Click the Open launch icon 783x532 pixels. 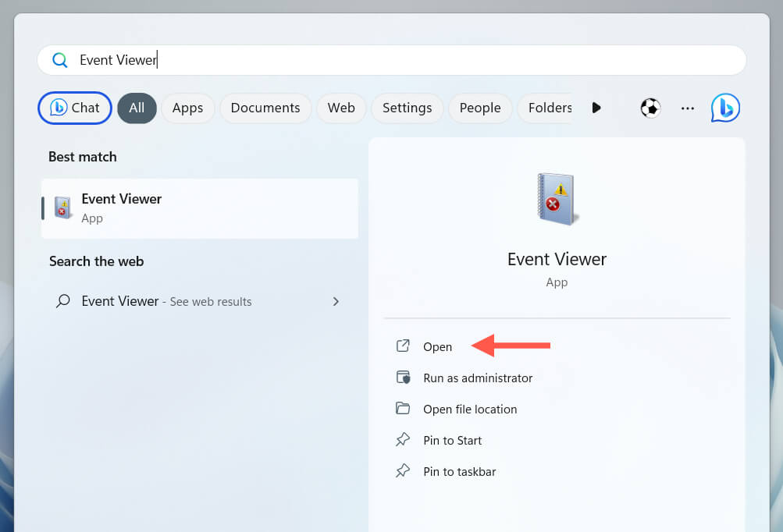(403, 346)
